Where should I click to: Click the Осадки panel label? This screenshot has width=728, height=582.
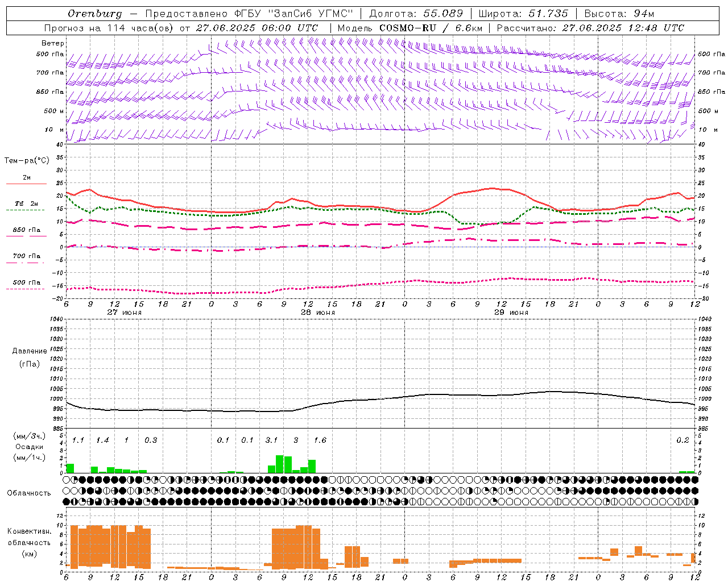(x=29, y=447)
